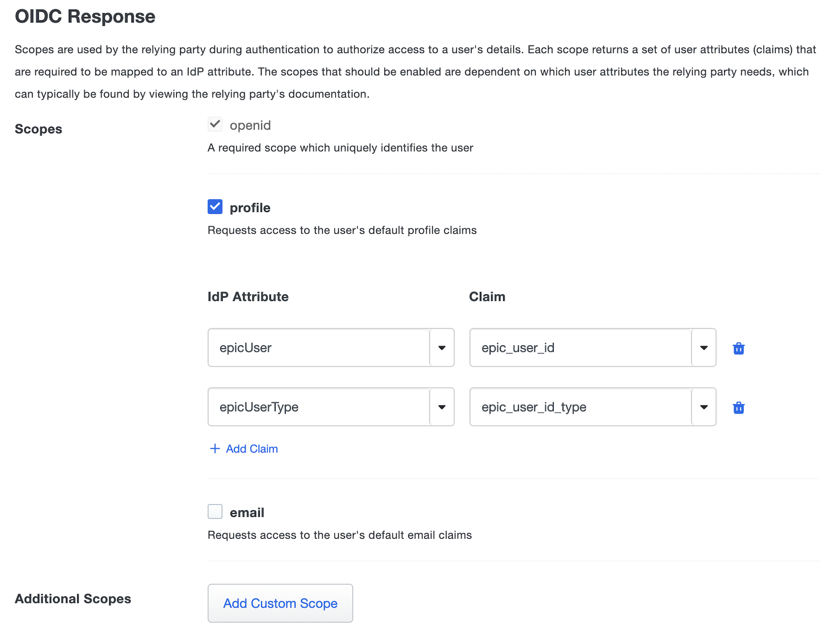This screenshot has height=644, width=825.
Task: Click the Add Custom Scope button
Action: coord(280,603)
